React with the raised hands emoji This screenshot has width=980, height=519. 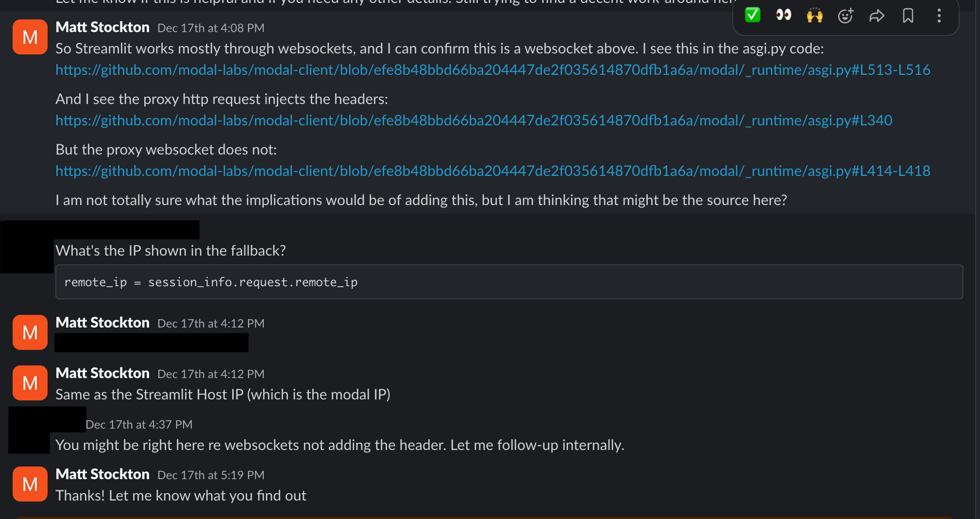click(814, 16)
